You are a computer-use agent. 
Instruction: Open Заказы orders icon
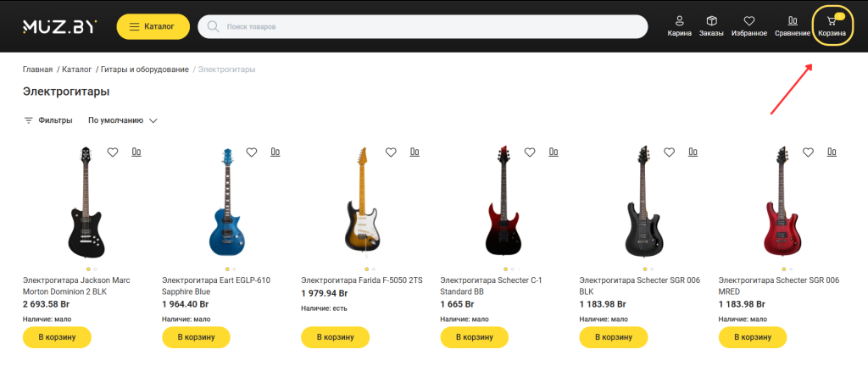pyautogui.click(x=711, y=26)
